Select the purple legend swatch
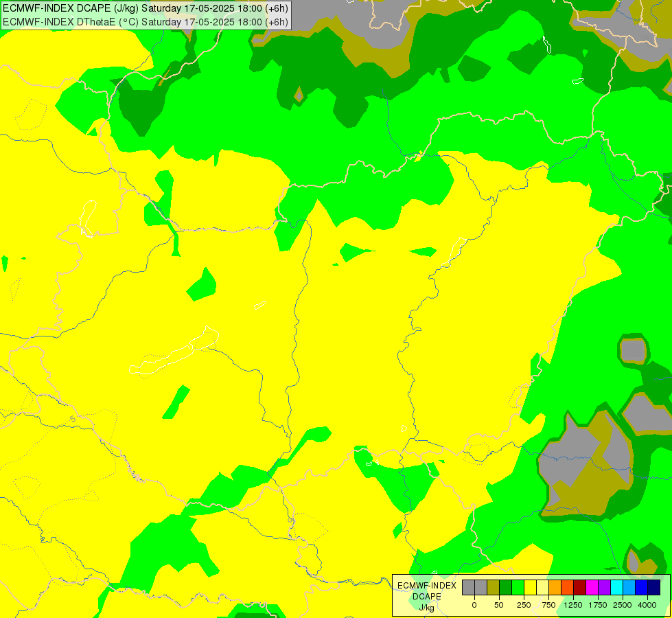Image resolution: width=672 pixels, height=618 pixels. click(604, 588)
